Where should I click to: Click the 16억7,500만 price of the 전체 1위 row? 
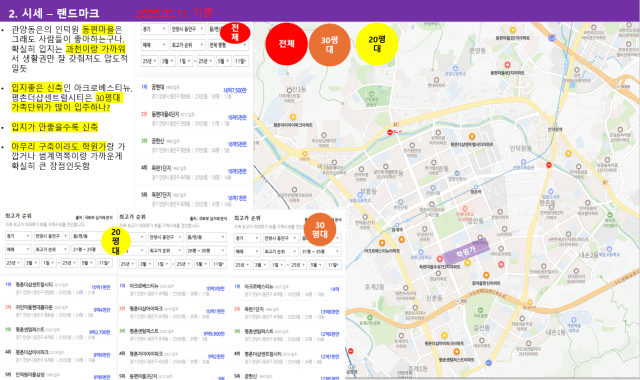point(235,90)
